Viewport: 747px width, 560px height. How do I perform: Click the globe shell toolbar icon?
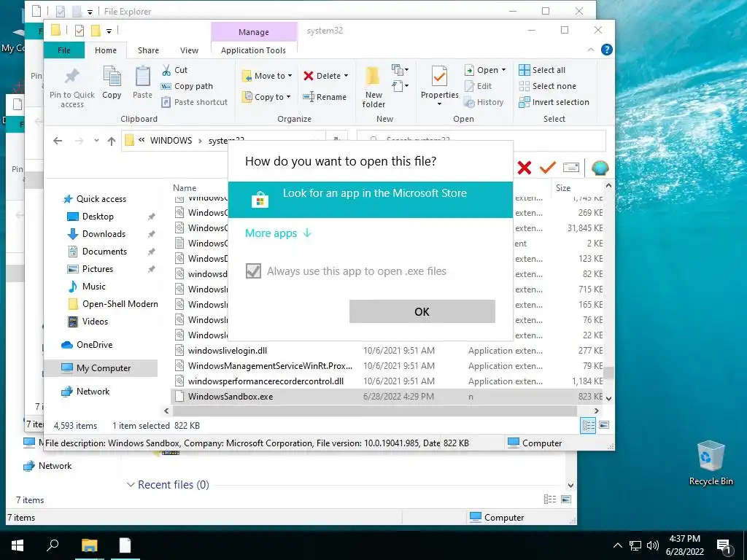click(x=600, y=168)
